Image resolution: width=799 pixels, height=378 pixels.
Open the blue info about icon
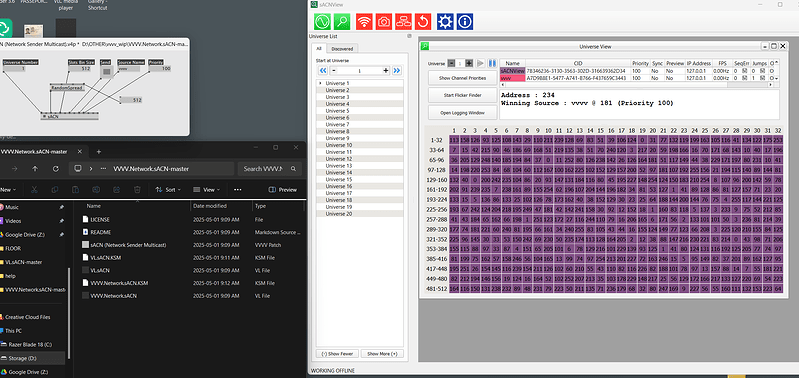[465, 21]
